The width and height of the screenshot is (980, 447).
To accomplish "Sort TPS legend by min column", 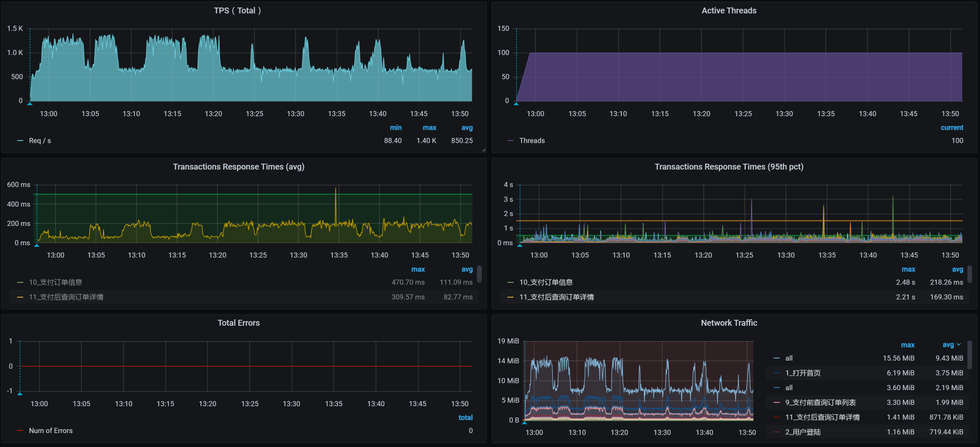I will tap(396, 128).
